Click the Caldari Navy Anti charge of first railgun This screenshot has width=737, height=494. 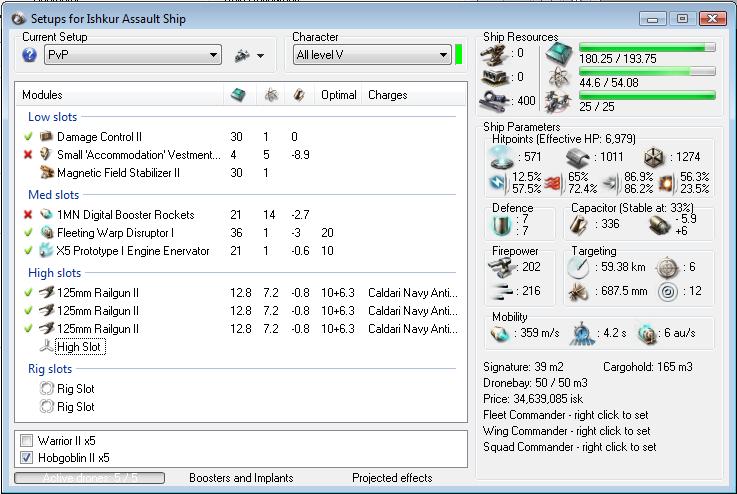413,293
